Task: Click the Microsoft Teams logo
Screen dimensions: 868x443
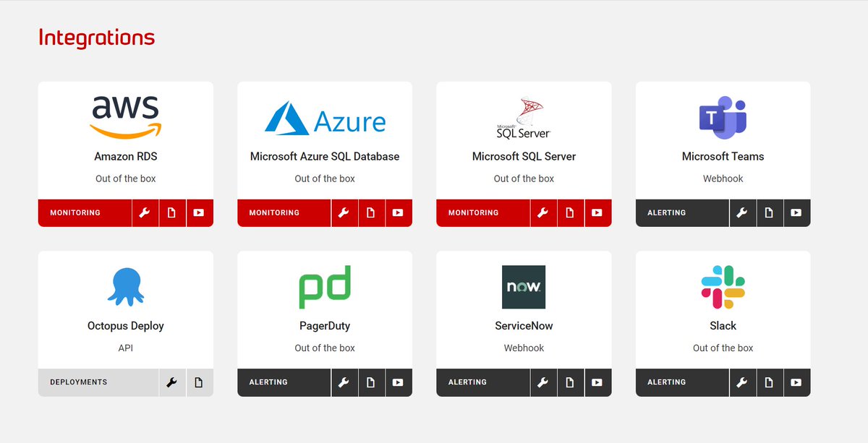Action: tap(723, 118)
